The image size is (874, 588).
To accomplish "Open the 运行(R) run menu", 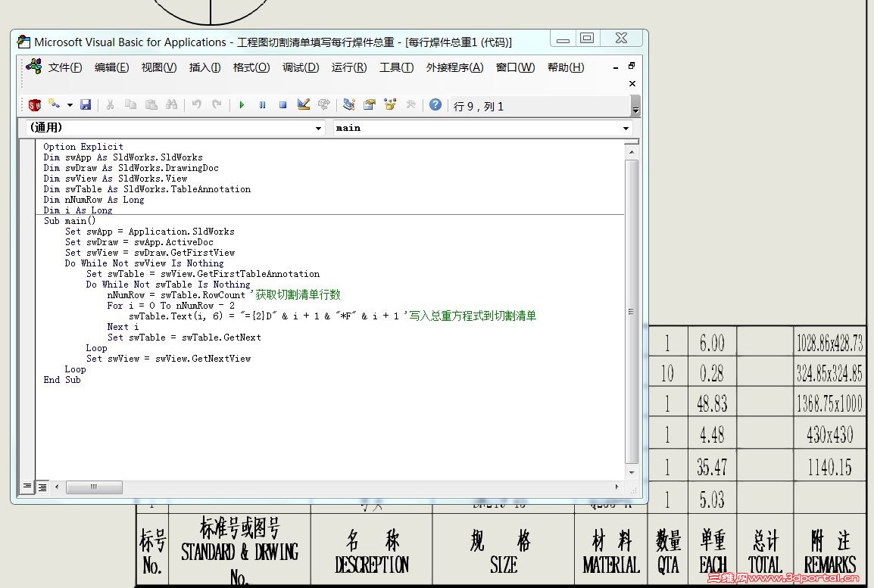I will coord(349,67).
